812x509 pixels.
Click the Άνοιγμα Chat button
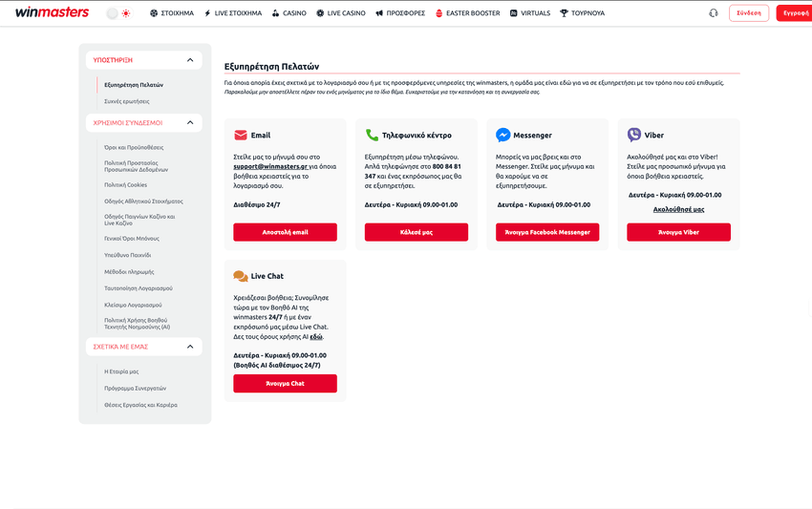coord(285,383)
